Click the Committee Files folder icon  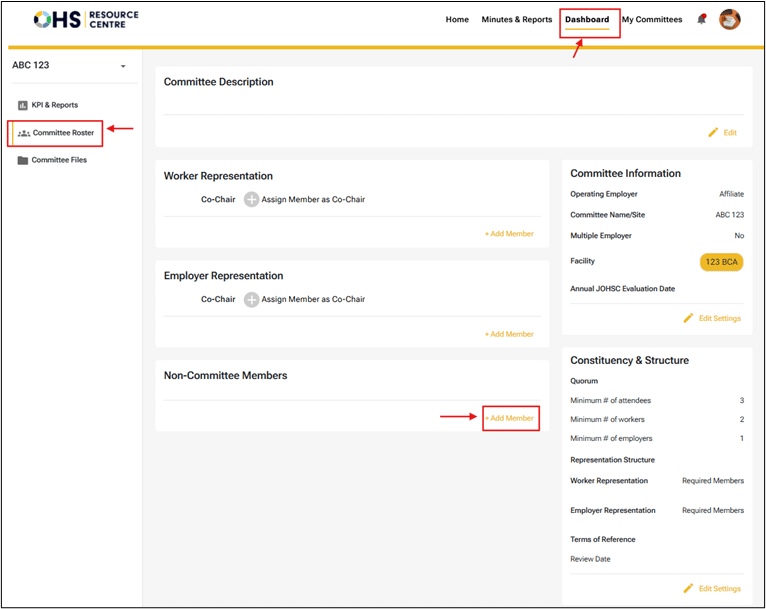point(23,160)
